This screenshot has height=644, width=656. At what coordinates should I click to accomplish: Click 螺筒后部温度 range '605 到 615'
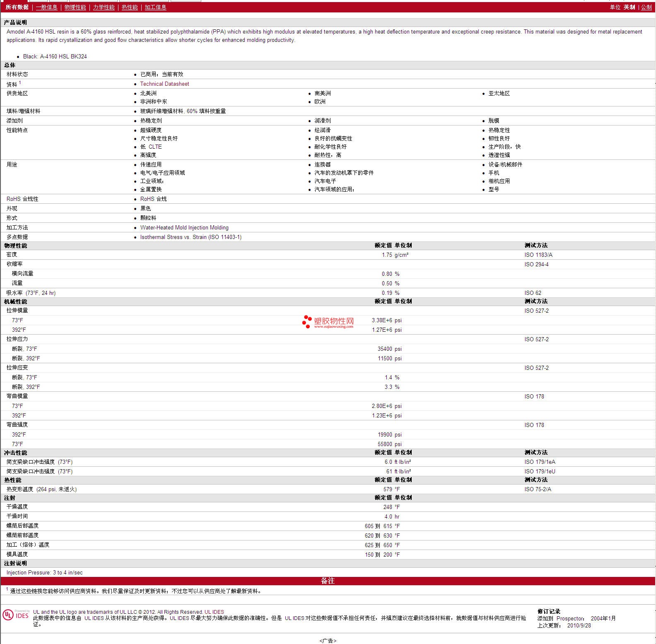click(379, 526)
